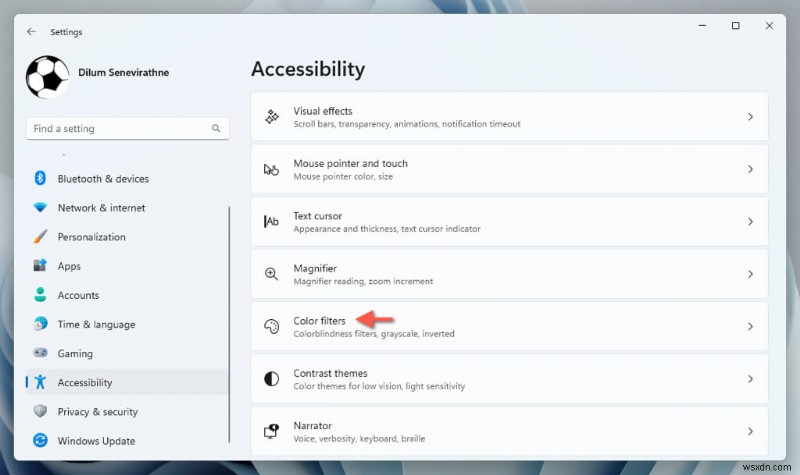Image resolution: width=800 pixels, height=475 pixels.
Task: Click the Narrator icon
Action: pos(271,431)
